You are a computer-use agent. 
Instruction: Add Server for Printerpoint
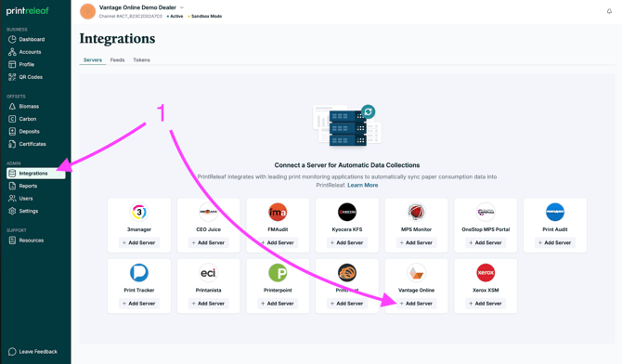click(278, 304)
